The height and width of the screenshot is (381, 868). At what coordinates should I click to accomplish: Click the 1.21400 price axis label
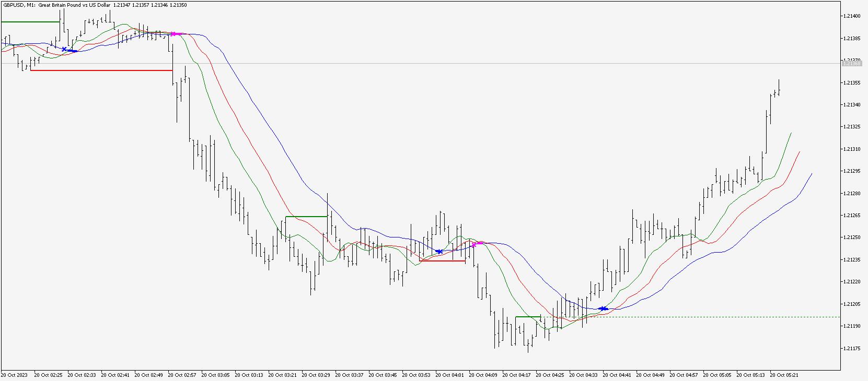851,16
